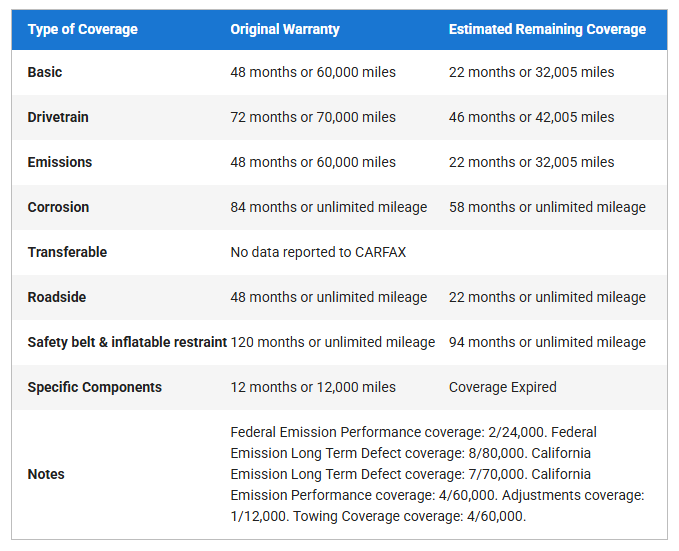
Task: Click the No data reported to CARFAX text
Action: [x=318, y=252]
